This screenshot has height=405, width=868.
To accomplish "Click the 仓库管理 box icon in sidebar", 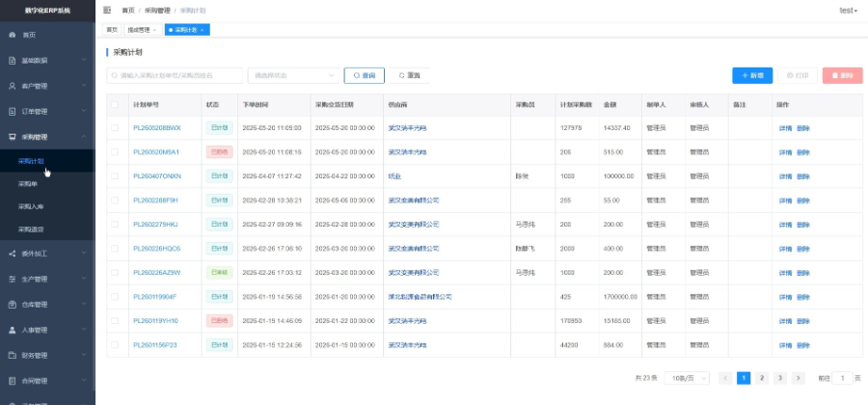I will point(13,305).
